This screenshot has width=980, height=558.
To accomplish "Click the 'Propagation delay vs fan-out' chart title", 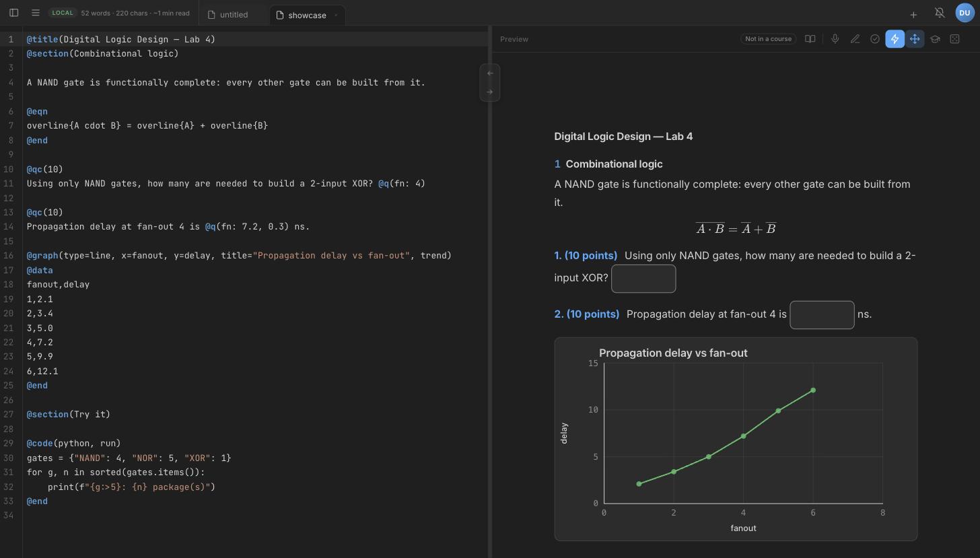I will (673, 353).
